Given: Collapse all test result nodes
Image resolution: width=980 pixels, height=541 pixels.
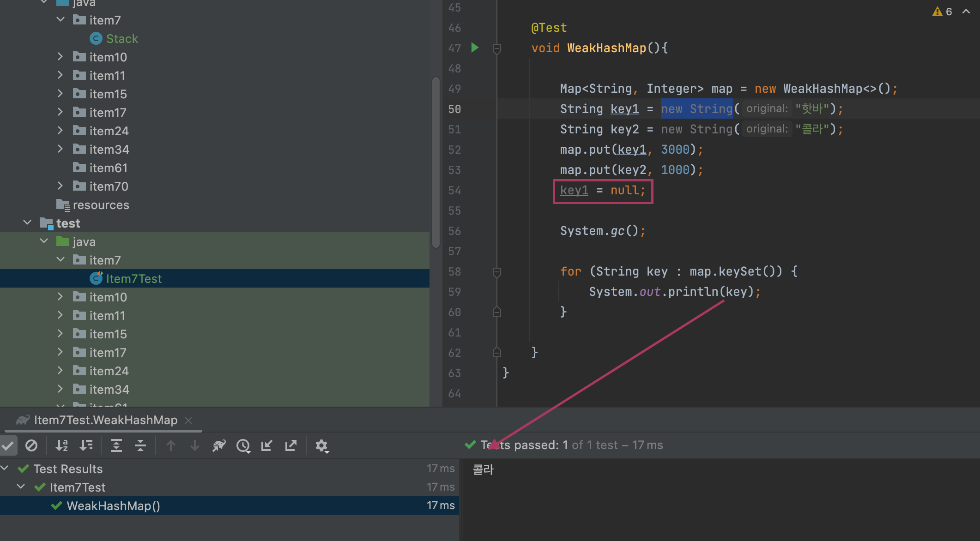Looking at the screenshot, I should point(140,445).
